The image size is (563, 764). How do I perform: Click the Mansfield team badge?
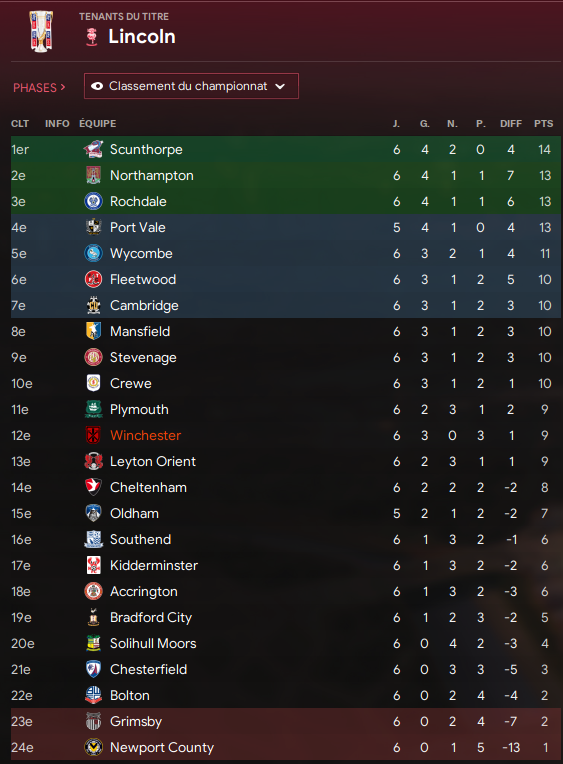[93, 331]
